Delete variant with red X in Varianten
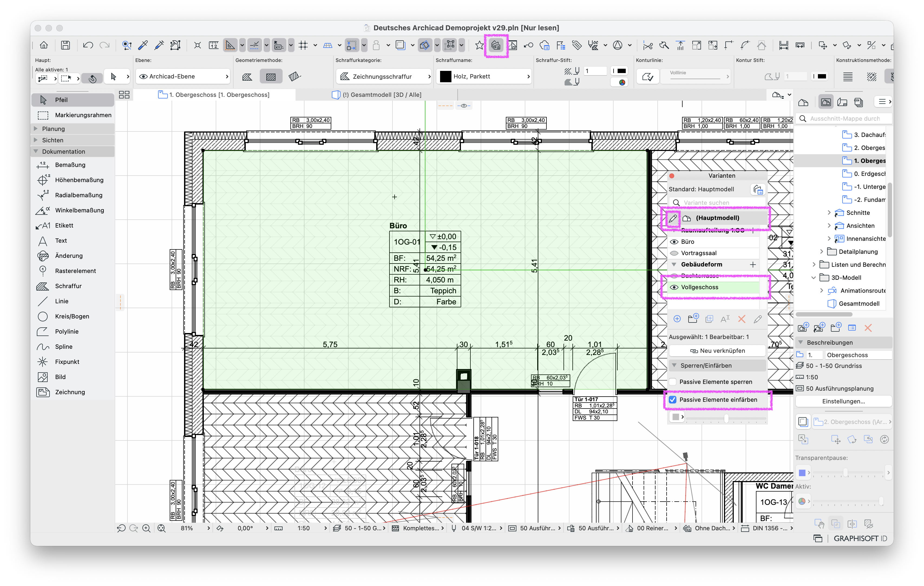924x586 pixels. click(741, 319)
